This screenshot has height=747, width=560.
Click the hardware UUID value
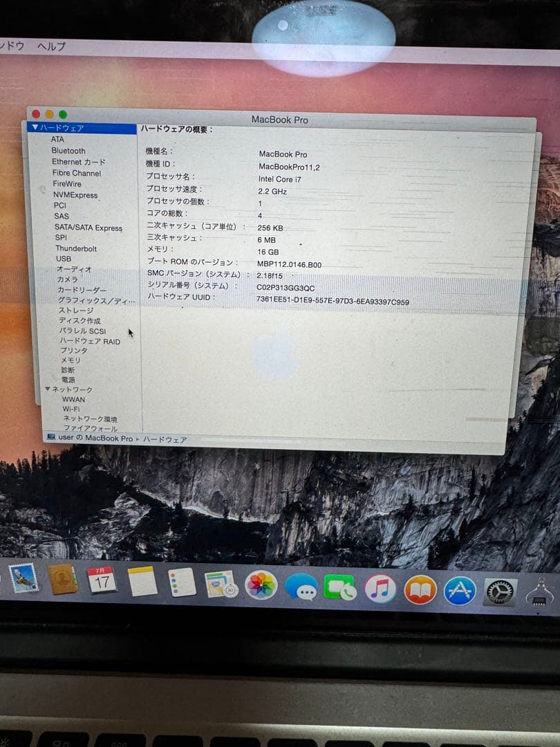[333, 301]
